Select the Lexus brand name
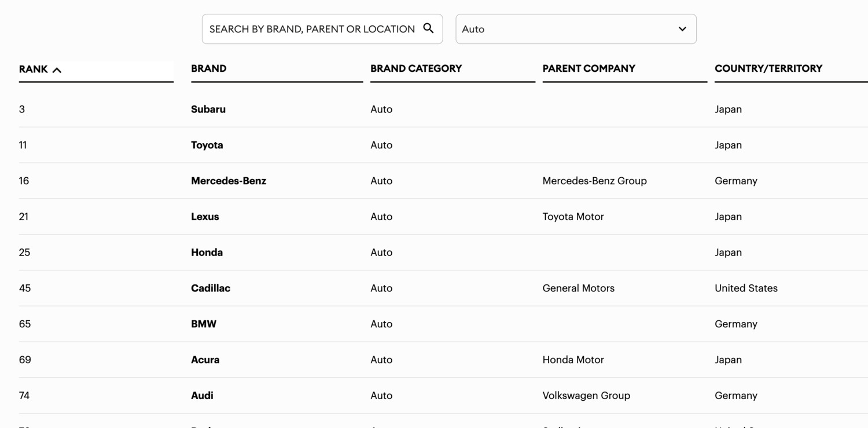868x428 pixels. point(205,217)
